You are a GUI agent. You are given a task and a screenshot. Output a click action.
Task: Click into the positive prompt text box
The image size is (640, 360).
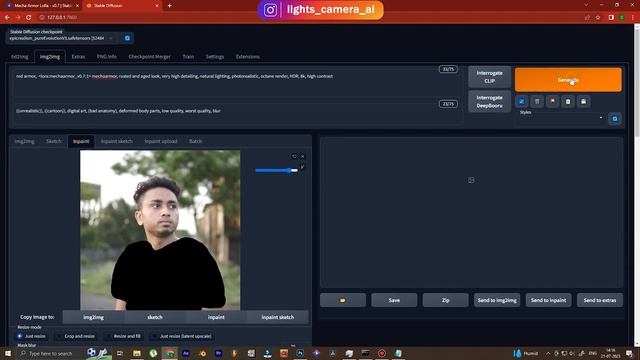237,82
